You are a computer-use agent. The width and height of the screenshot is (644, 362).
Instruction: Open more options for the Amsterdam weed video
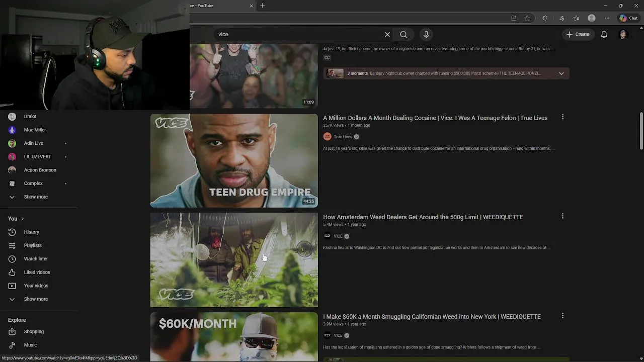pyautogui.click(x=562, y=216)
